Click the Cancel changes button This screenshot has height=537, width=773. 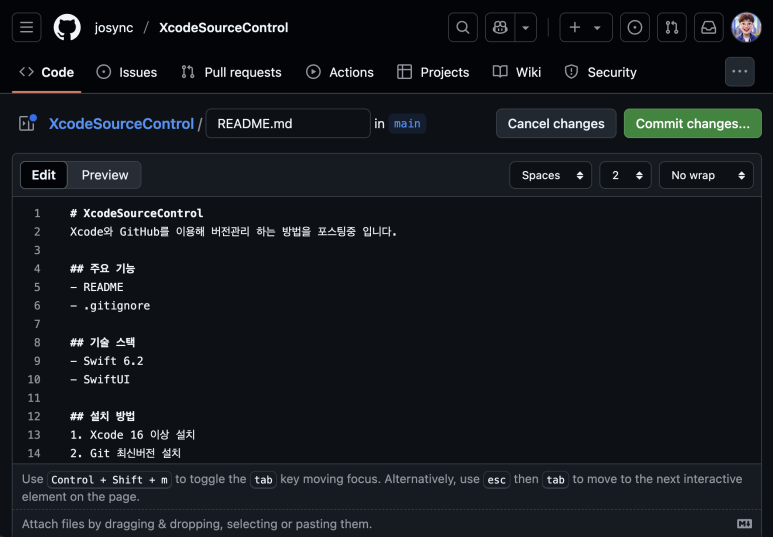(556, 123)
